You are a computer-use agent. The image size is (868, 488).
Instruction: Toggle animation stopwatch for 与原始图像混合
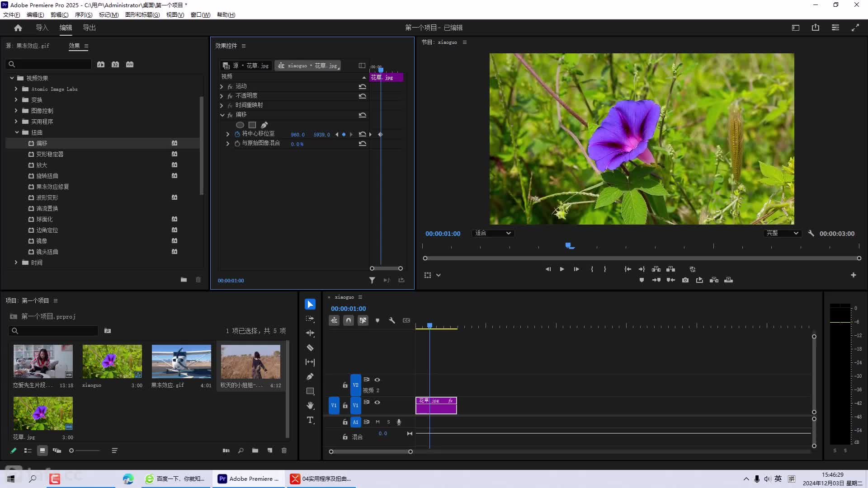237,144
